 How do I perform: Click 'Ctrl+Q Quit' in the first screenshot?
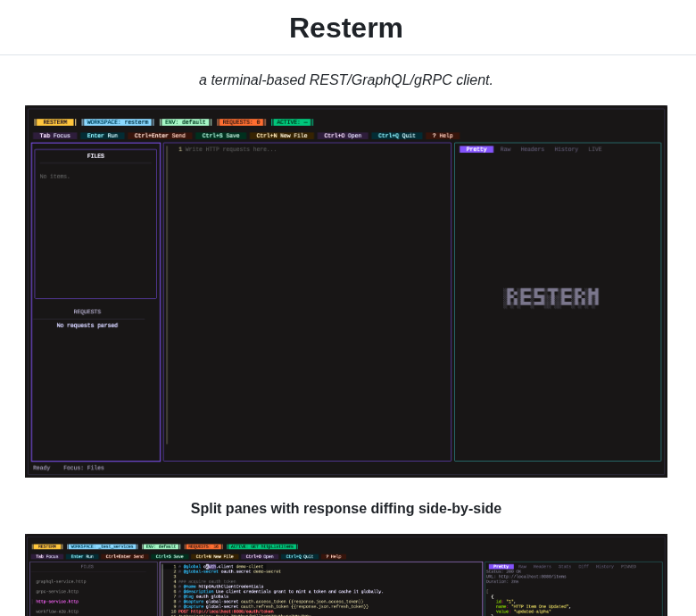tap(397, 136)
